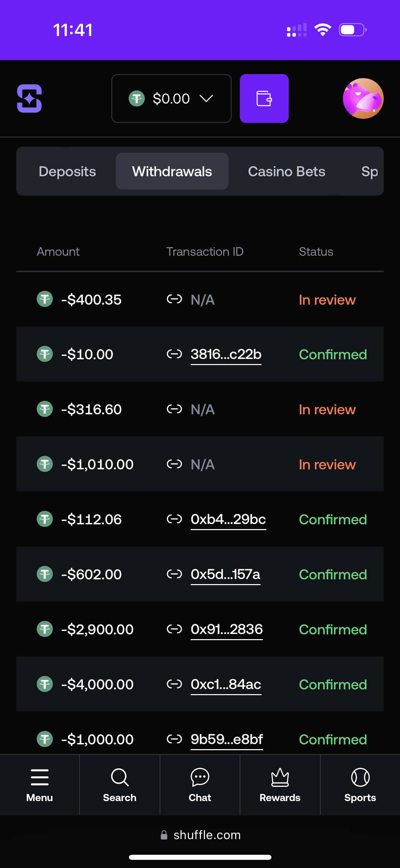Open the Chat bubble icon
400x868 pixels.
click(200, 777)
